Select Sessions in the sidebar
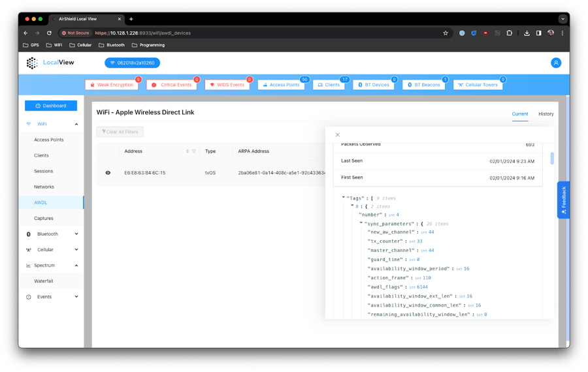Image resolution: width=588 pixels, height=372 pixels. point(44,171)
